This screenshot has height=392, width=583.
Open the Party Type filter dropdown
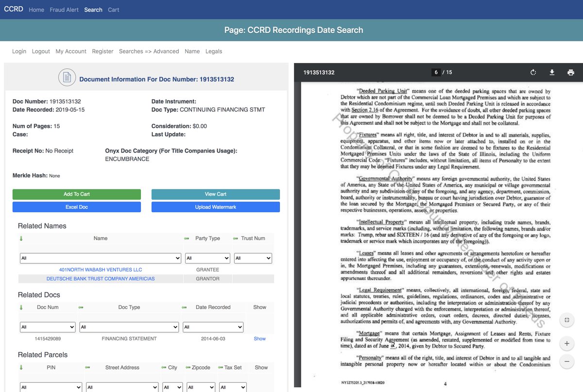coord(207,258)
